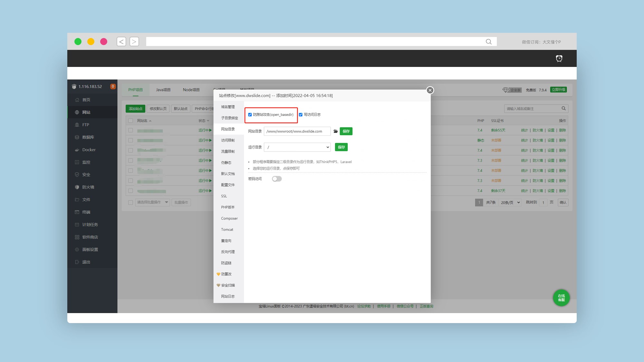
Task: Enable the 密码访问 toggle
Action: click(x=277, y=179)
